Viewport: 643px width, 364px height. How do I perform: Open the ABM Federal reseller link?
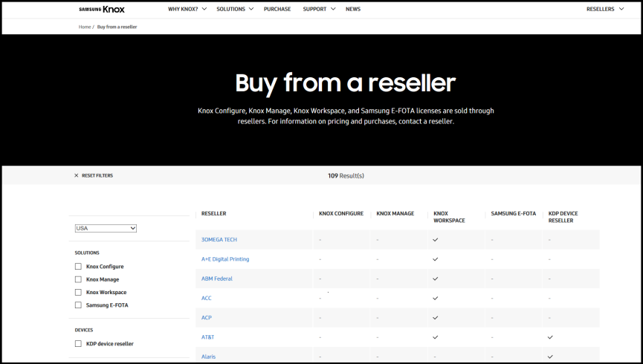point(217,279)
